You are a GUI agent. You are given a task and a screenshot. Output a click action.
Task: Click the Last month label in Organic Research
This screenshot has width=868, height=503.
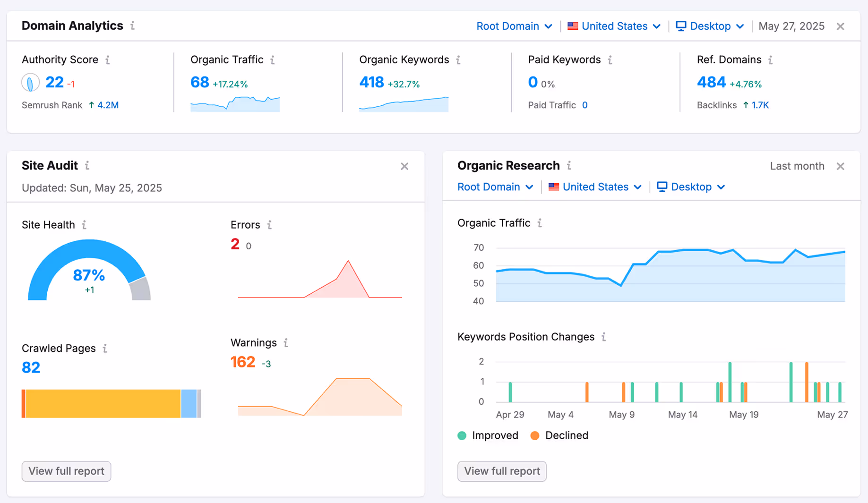tap(797, 166)
